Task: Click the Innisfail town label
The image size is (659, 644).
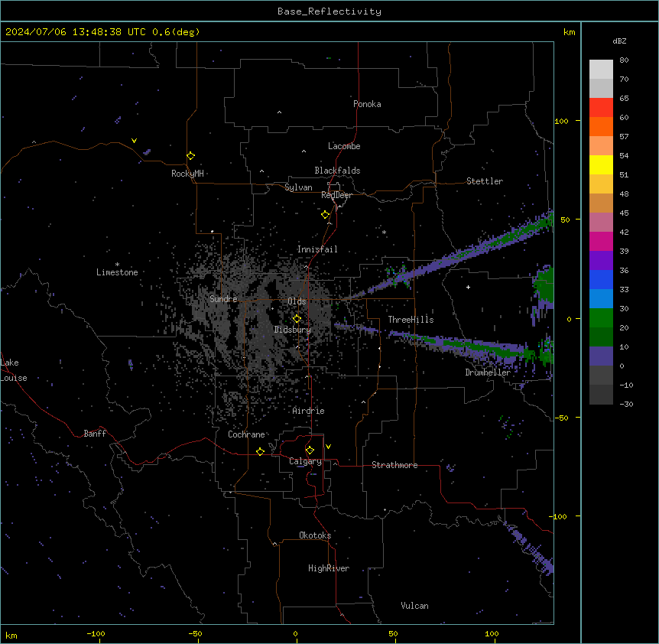Action: pyautogui.click(x=317, y=249)
